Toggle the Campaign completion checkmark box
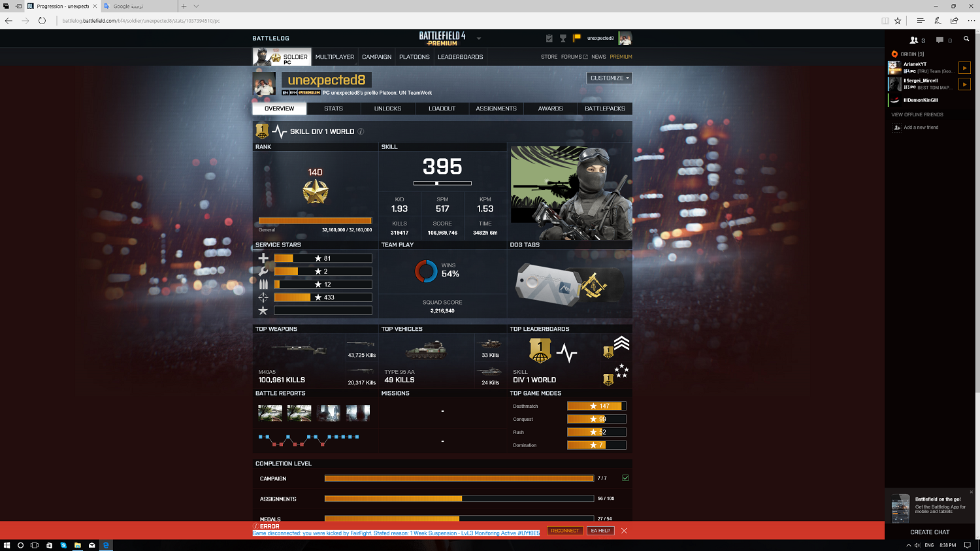980x551 pixels. pos(625,478)
